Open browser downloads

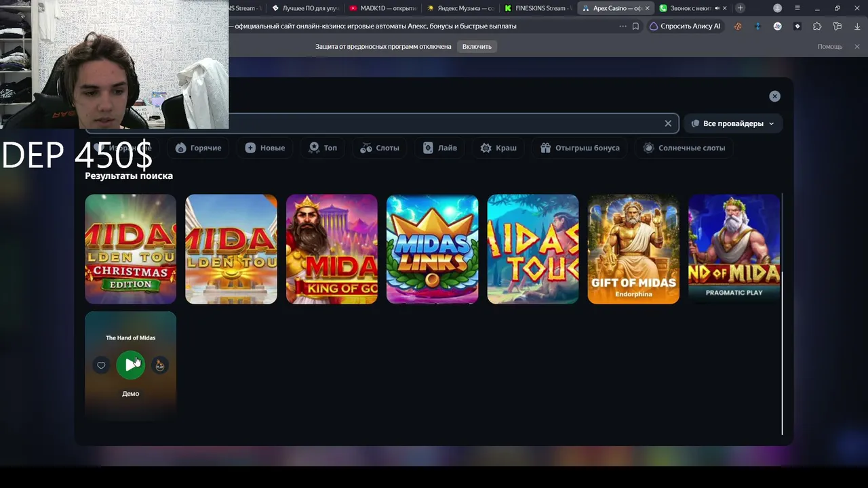click(857, 26)
